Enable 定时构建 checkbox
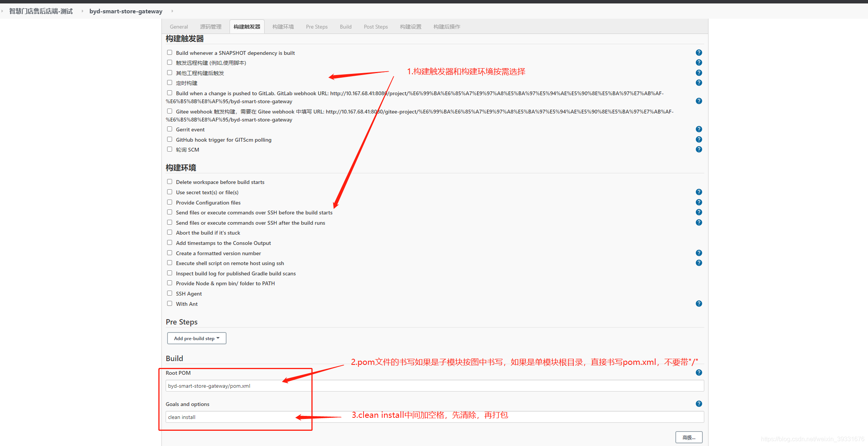 (169, 83)
